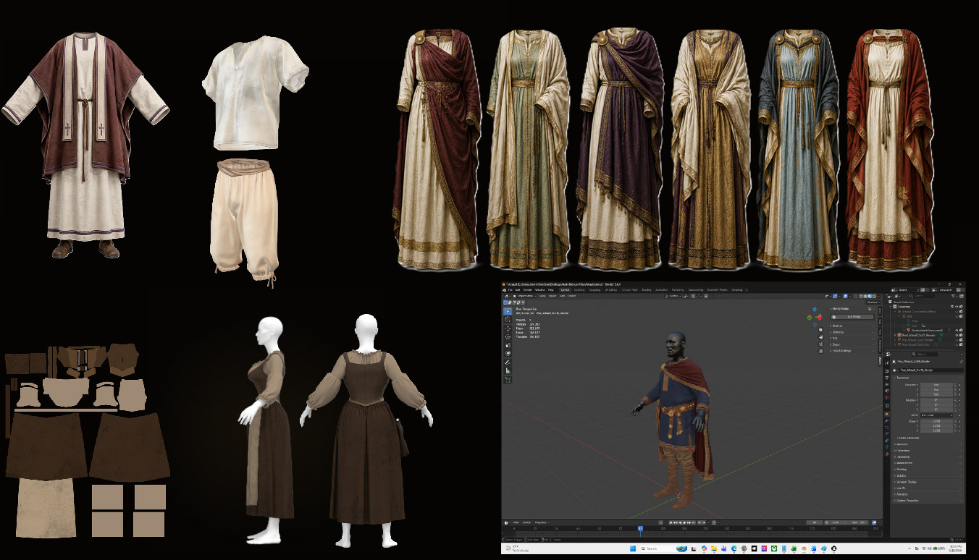The width and height of the screenshot is (979, 560).
Task: Open Blender's File menu
Action: 510,290
